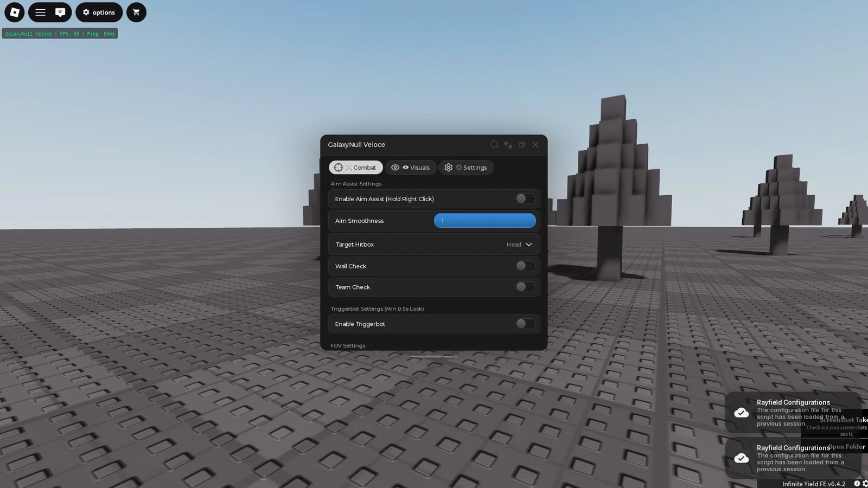Toggle Enable Aim Assist switch
The width and height of the screenshot is (868, 488).
(x=525, y=198)
